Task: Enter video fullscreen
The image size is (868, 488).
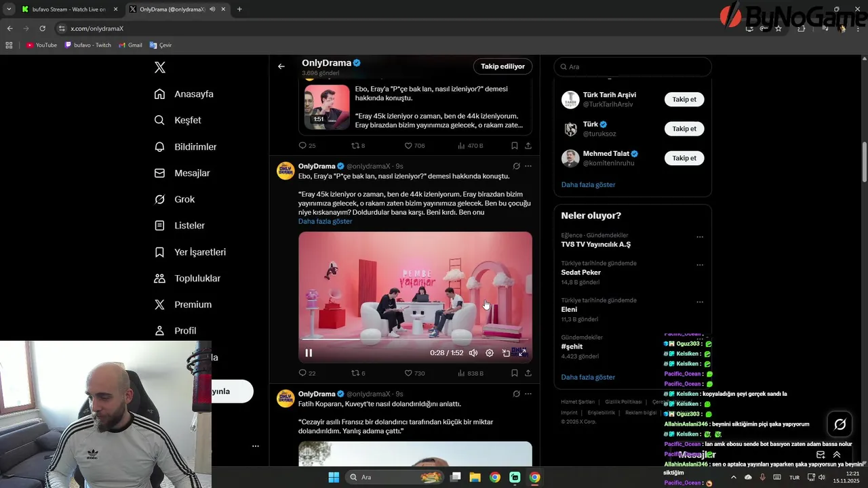Action: pyautogui.click(x=522, y=352)
